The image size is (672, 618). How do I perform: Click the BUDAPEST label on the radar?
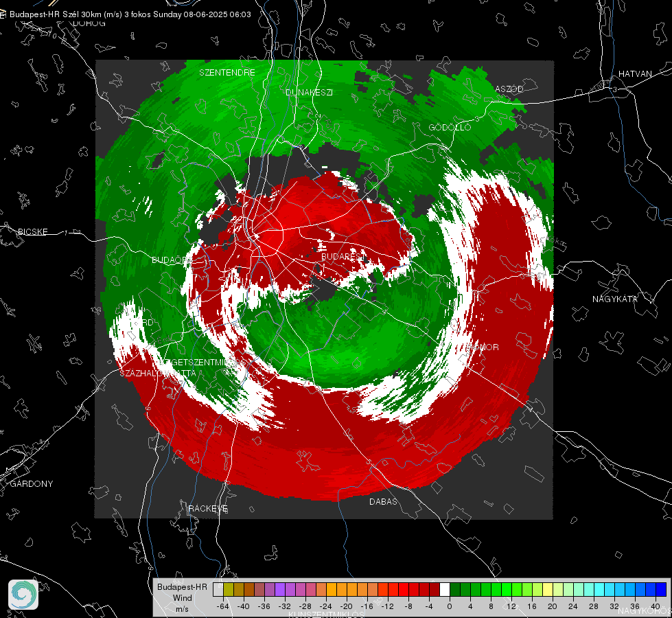(343, 256)
